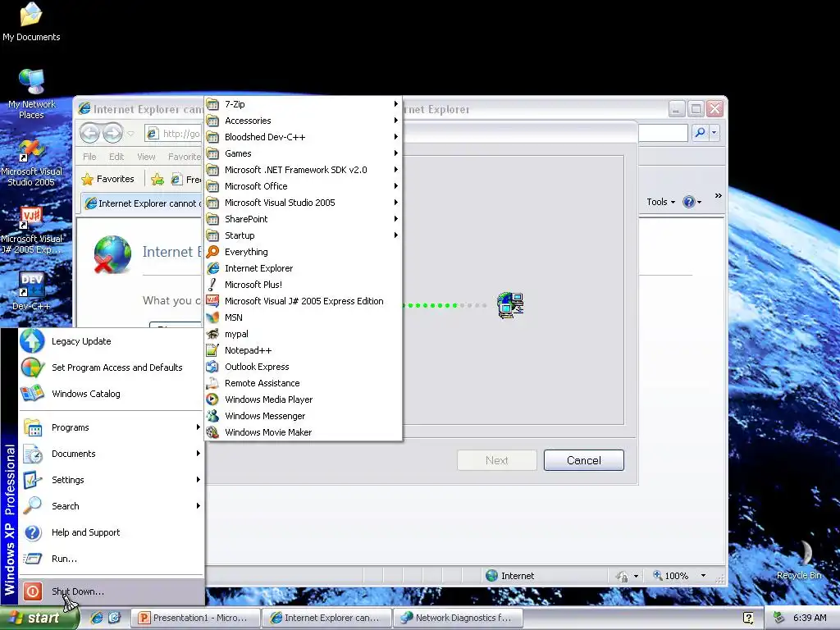Click the IE search magnifier button
The height and width of the screenshot is (630, 840).
point(700,132)
